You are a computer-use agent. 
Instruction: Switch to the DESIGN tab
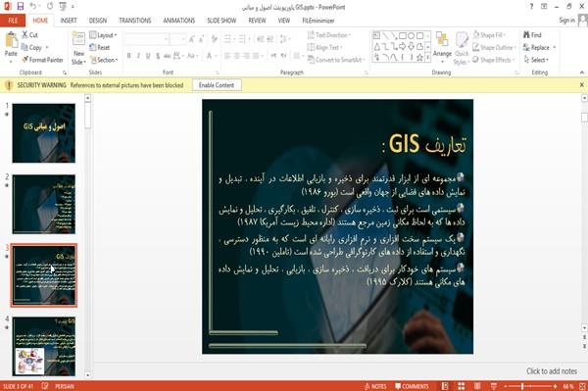98,21
